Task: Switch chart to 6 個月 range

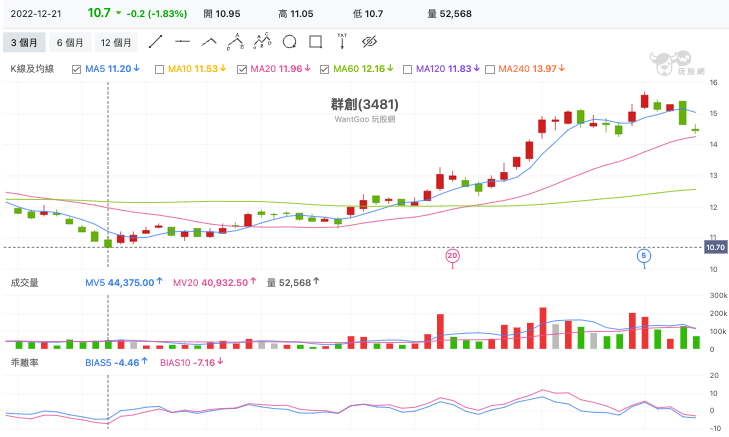Action: (70, 42)
